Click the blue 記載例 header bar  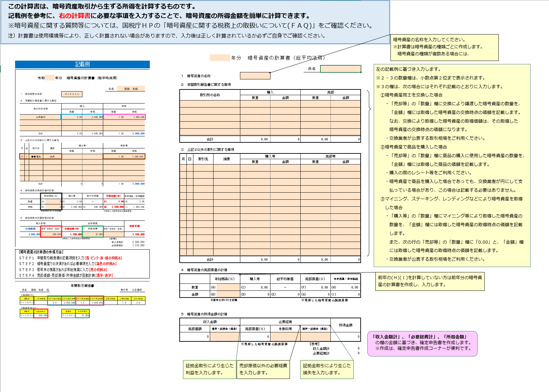tap(82, 64)
